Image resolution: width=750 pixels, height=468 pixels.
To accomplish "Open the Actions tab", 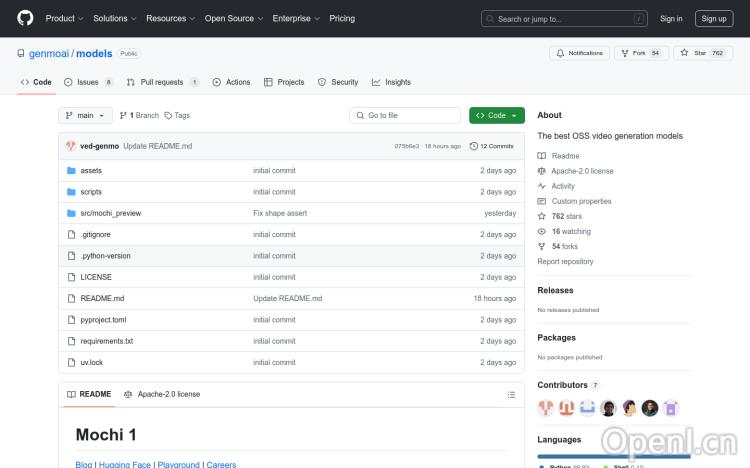I will pyautogui.click(x=231, y=82).
